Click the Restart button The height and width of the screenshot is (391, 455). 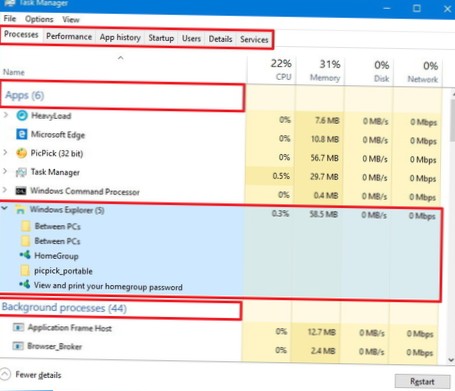point(422,382)
